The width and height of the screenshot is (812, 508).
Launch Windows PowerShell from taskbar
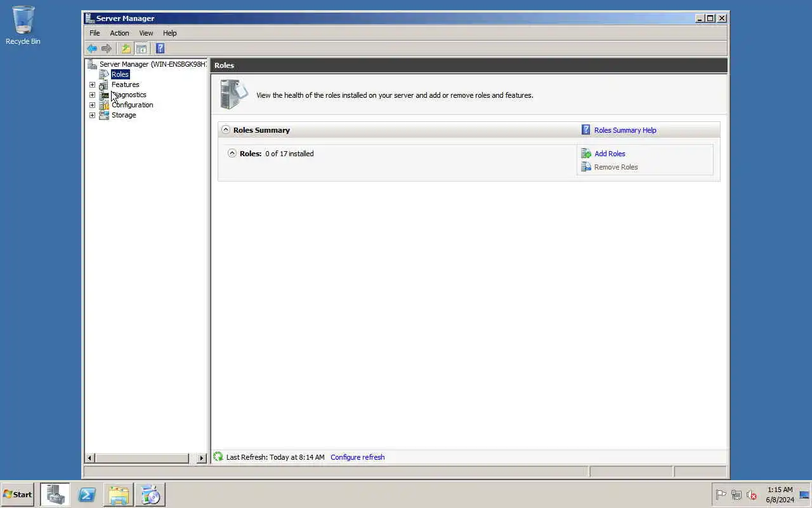click(x=87, y=495)
